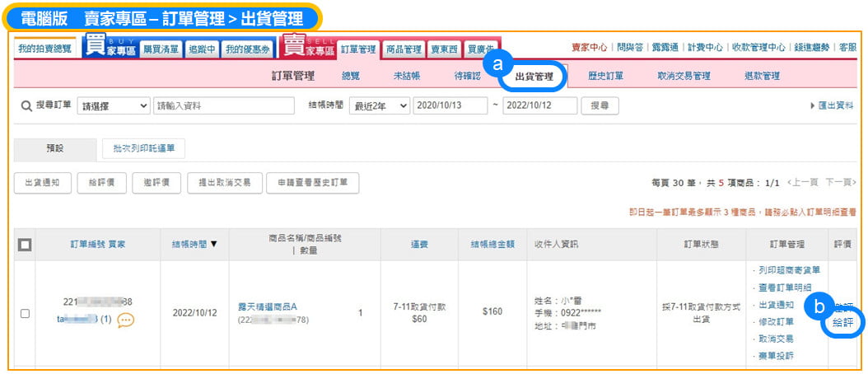Switch to the 出貨管理 tab
Viewport: 868px width, 374px height.
pyautogui.click(x=534, y=77)
